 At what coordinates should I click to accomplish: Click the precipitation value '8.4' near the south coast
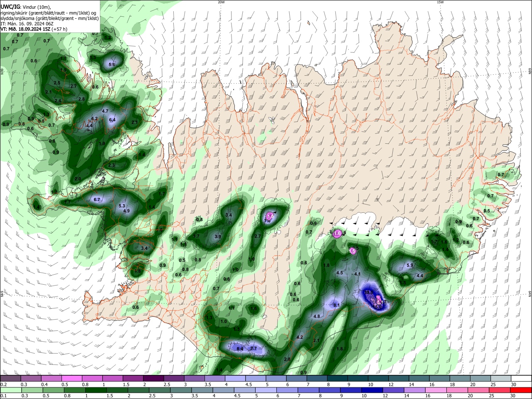tap(240, 349)
